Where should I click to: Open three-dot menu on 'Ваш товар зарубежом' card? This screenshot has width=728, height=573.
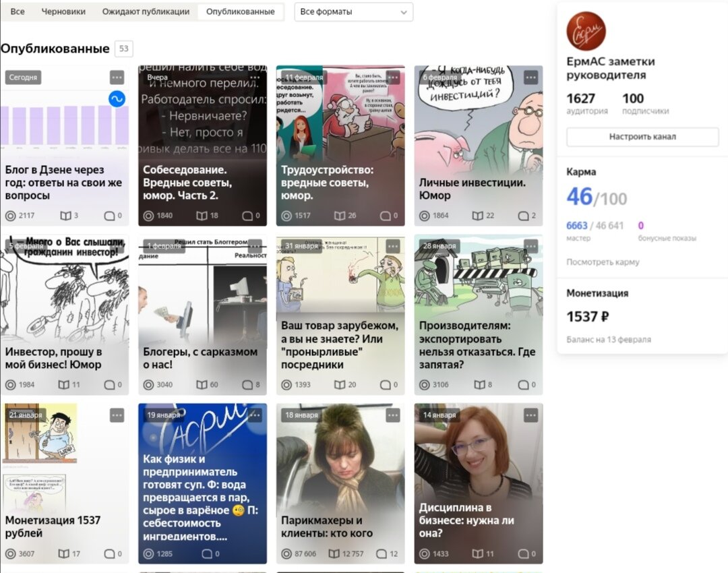[x=393, y=246]
